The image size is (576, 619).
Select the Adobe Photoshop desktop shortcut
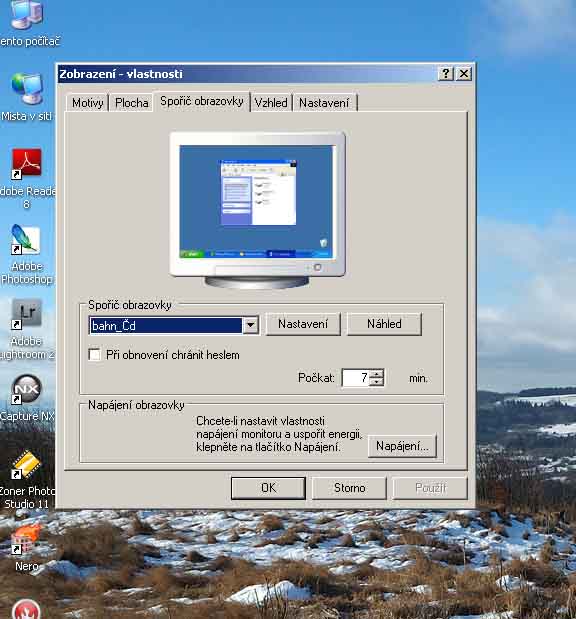26,239
